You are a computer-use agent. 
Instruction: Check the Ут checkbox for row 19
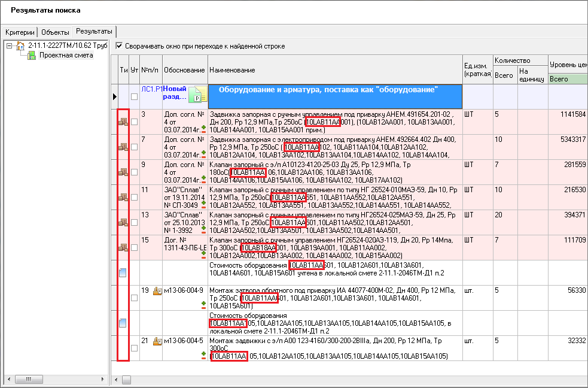(134, 298)
